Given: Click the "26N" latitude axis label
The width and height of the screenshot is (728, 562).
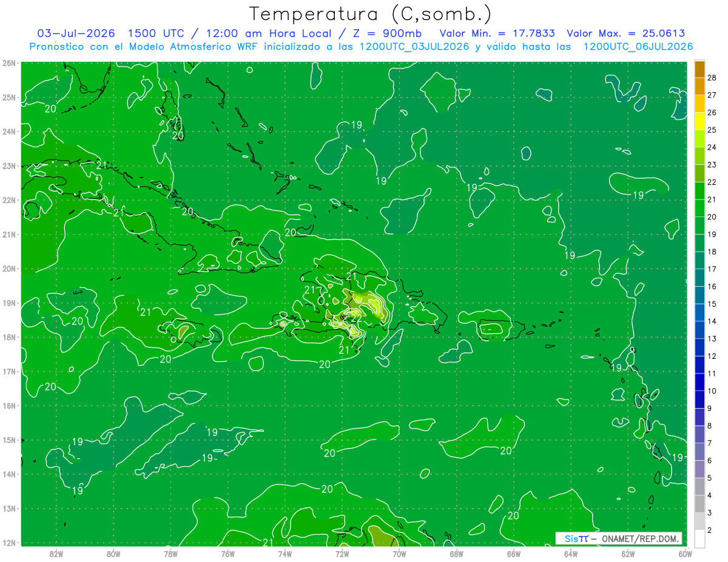Looking at the screenshot, I should click(9, 63).
